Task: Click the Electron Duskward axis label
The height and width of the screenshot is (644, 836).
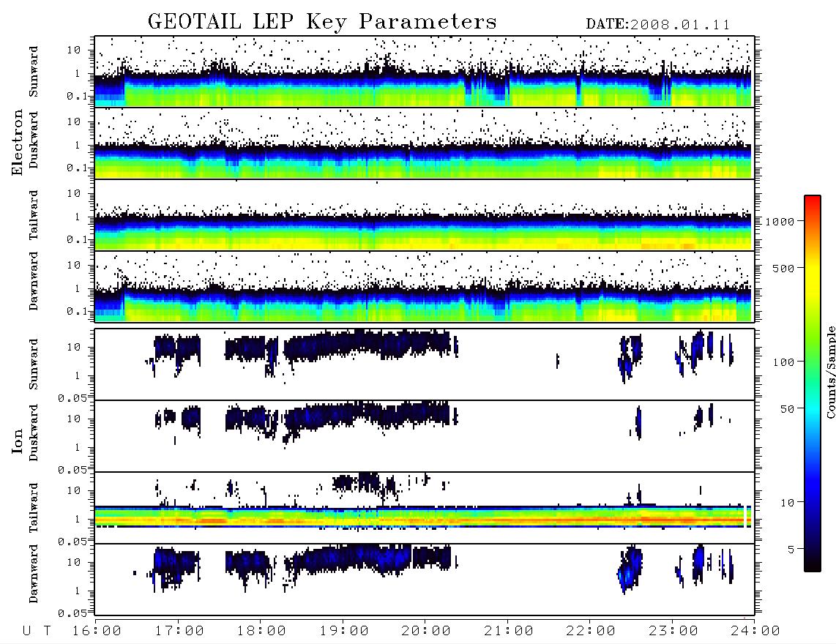Action: click(34, 140)
